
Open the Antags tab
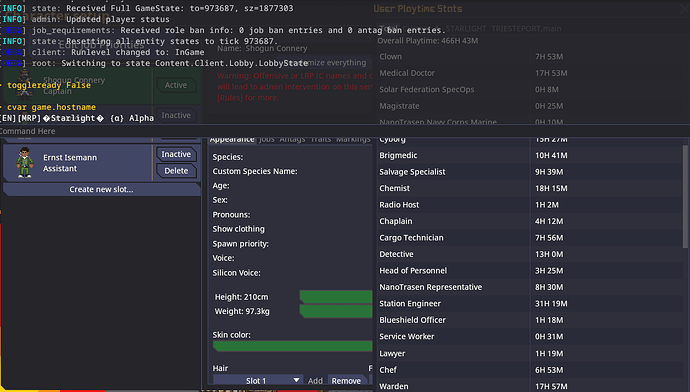click(x=292, y=139)
